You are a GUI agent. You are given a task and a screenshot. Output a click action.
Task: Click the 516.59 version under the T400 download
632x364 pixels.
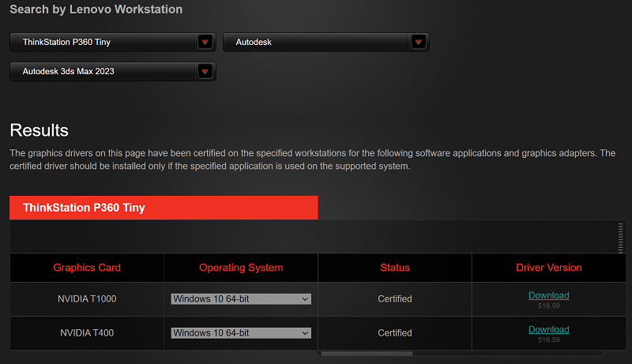pos(548,340)
